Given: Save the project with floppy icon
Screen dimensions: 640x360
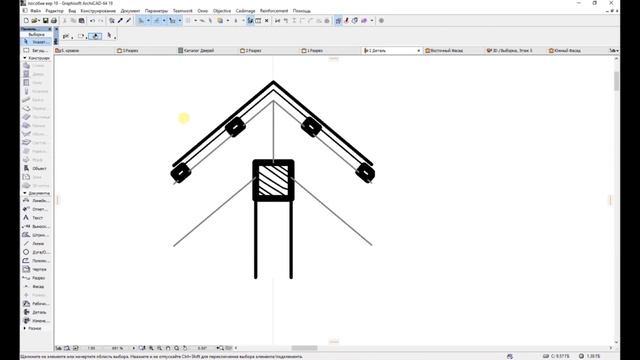Looking at the screenshot, I should click(45, 20).
